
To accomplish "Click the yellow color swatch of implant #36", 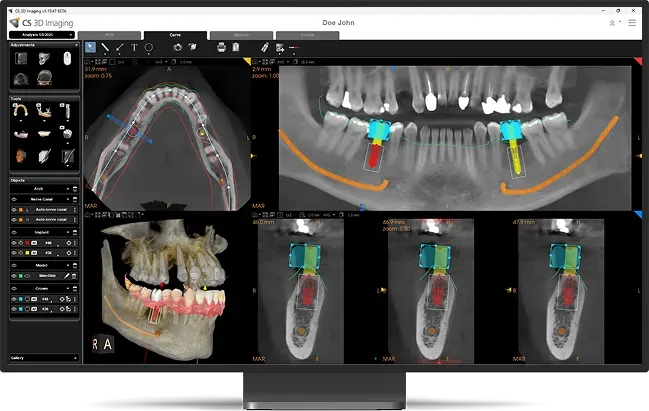I will coord(27,253).
